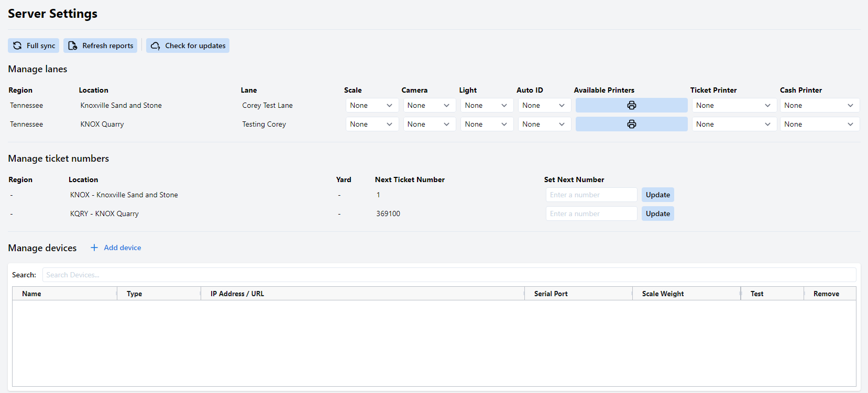The height and width of the screenshot is (393, 868).
Task: Click the Refresh reports icon
Action: coord(73,46)
